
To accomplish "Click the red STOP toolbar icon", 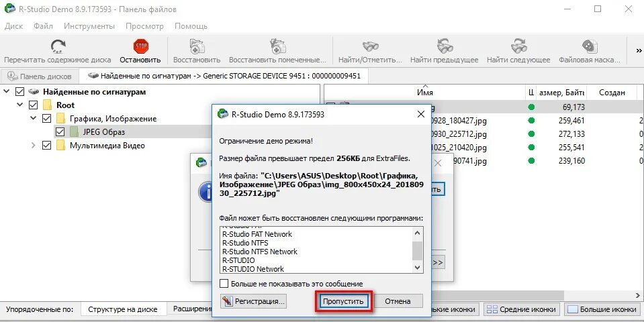I will (x=141, y=46).
